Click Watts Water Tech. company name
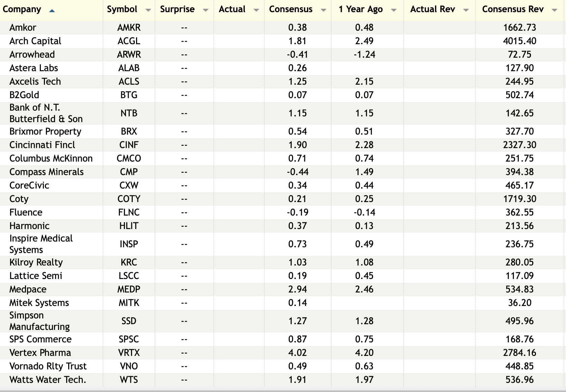566x392 pixels. click(48, 380)
